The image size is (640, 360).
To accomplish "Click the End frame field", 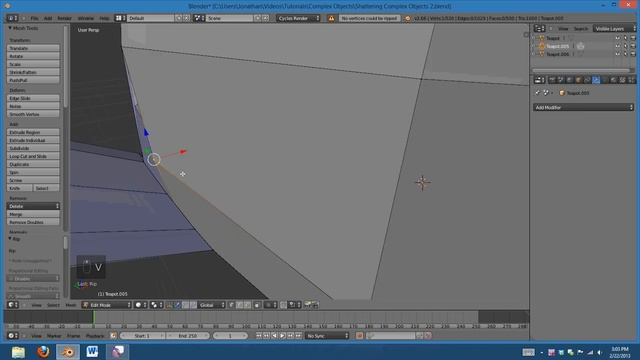I will tap(188, 336).
